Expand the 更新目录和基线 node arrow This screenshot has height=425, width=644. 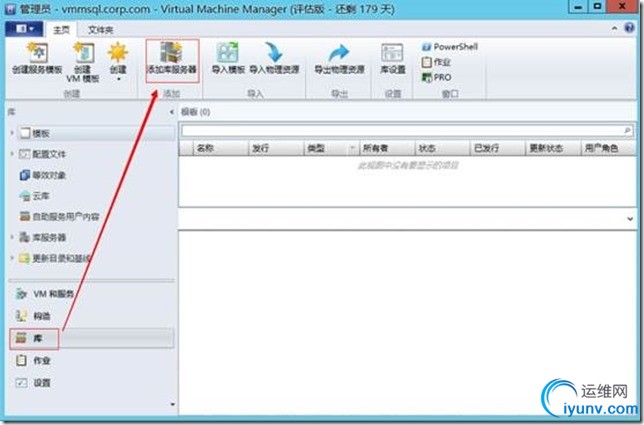pyautogui.click(x=12, y=258)
